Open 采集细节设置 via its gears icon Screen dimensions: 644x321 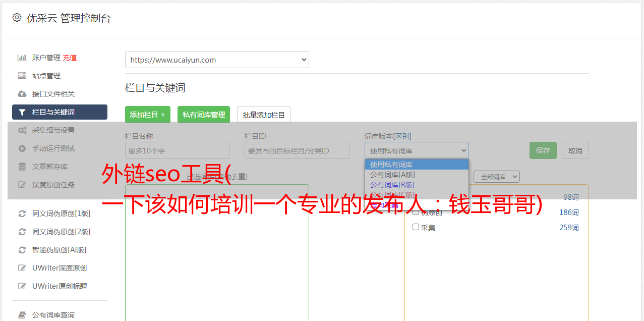click(22, 130)
